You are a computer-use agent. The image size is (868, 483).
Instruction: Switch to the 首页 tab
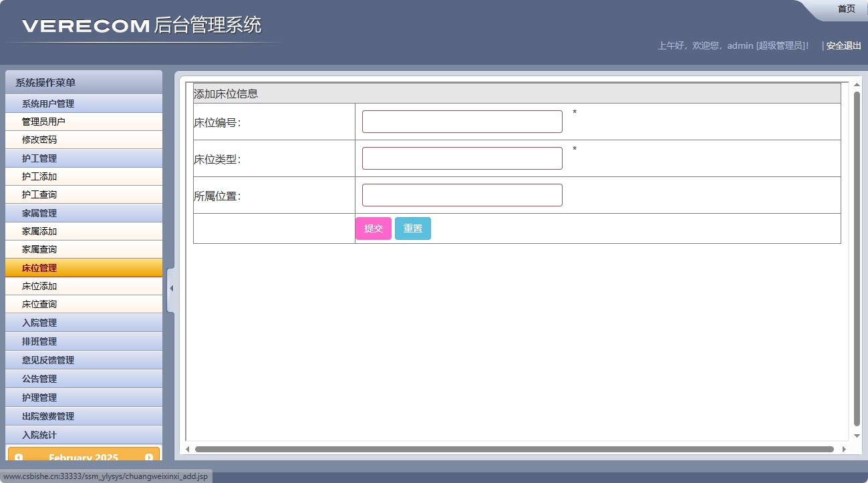[846, 9]
